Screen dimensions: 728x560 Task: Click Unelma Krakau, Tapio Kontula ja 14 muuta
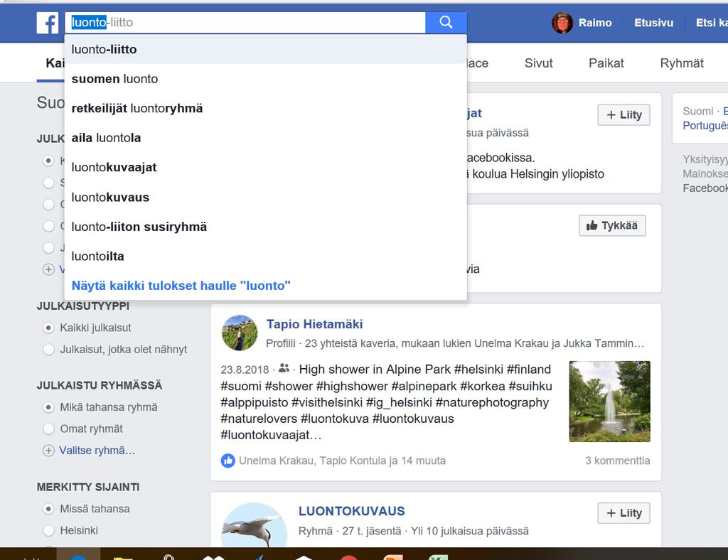[x=342, y=461]
